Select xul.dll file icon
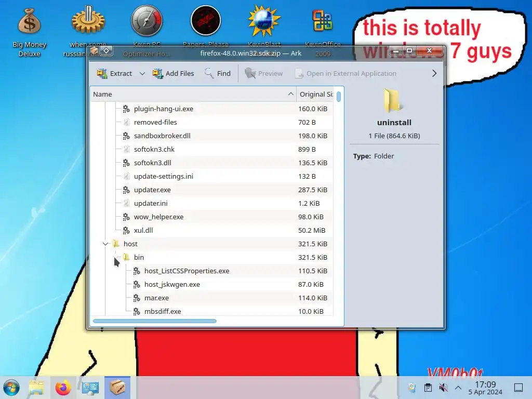The width and height of the screenshot is (532, 399). tap(126, 230)
